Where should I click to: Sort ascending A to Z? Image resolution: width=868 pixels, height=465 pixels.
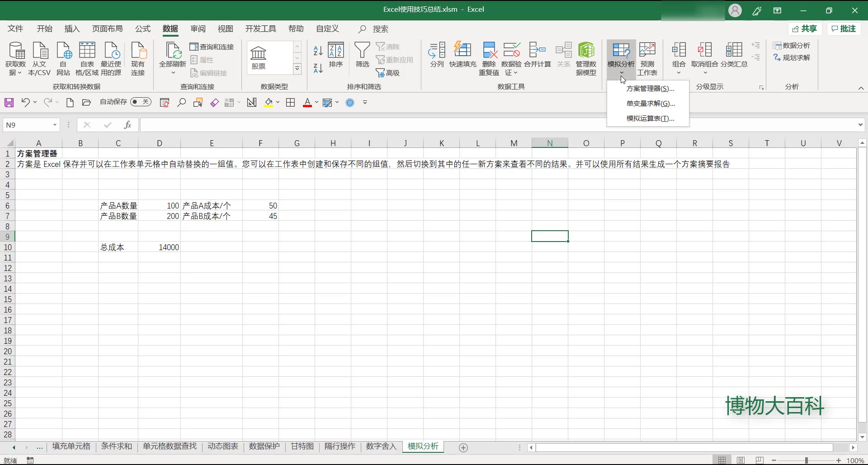click(x=318, y=51)
